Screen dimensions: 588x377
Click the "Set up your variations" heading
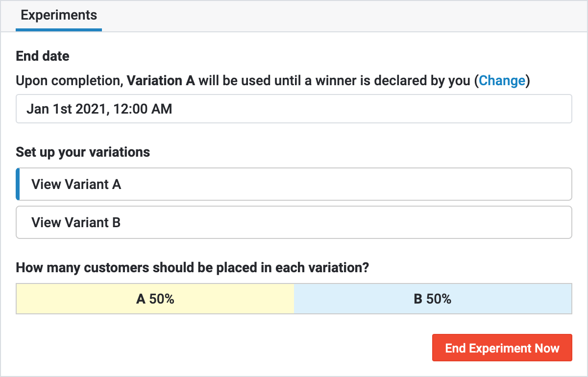click(x=83, y=152)
